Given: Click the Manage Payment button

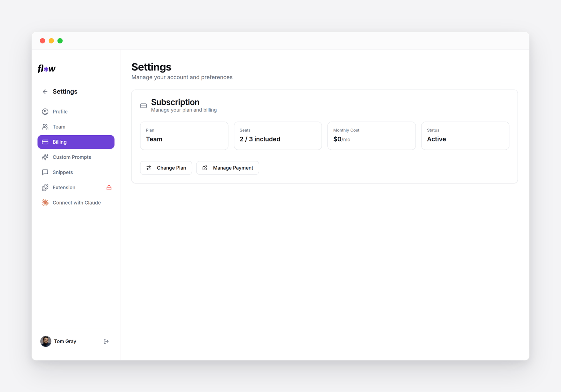Looking at the screenshot, I should (x=228, y=168).
